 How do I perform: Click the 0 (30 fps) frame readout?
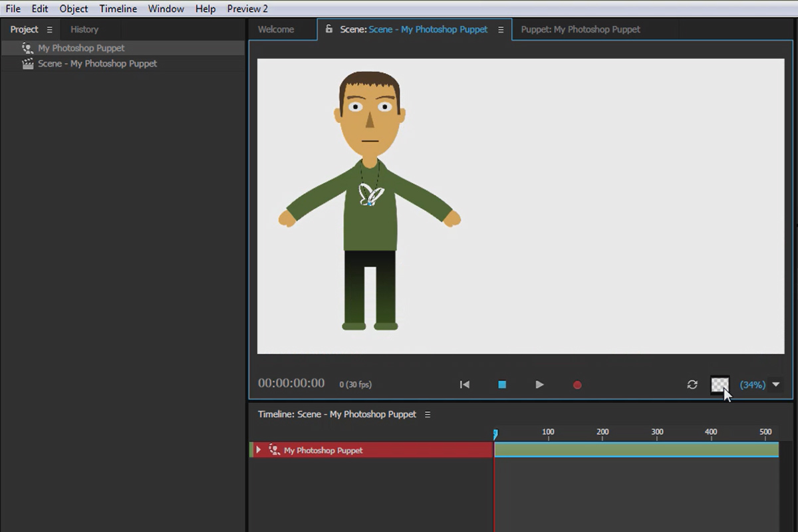click(355, 384)
